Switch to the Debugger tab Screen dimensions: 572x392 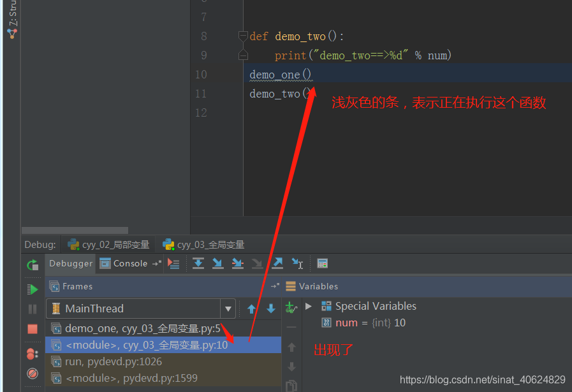point(71,264)
